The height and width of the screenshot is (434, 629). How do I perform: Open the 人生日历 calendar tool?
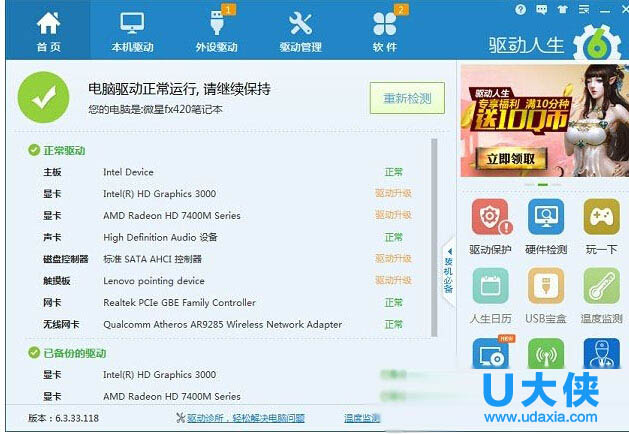tap(489, 293)
